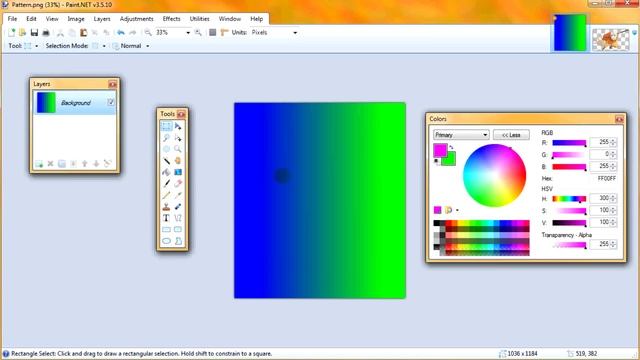Click the Paste clipboard toolbar icon
The height and width of the screenshot is (360, 640).
pyautogui.click(x=83, y=32)
